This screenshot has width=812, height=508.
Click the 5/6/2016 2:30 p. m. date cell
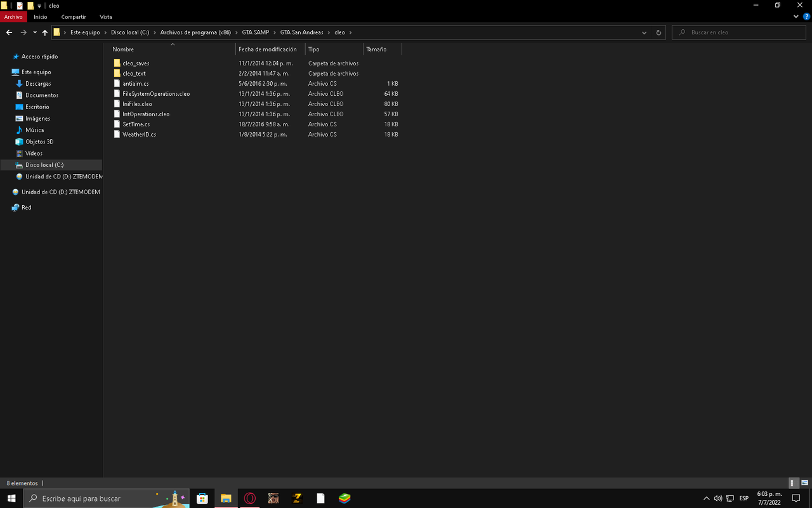point(263,84)
